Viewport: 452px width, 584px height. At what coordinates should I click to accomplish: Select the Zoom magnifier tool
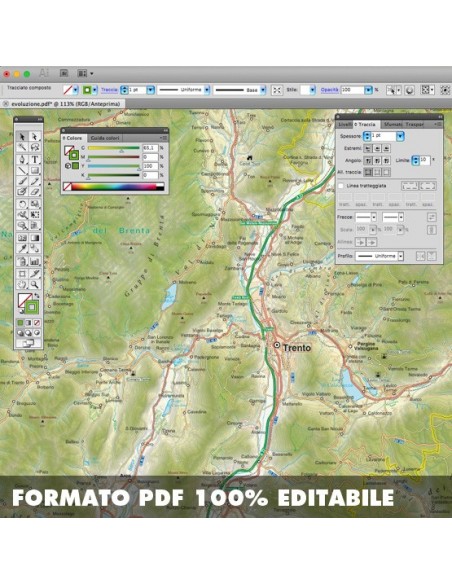(35, 285)
